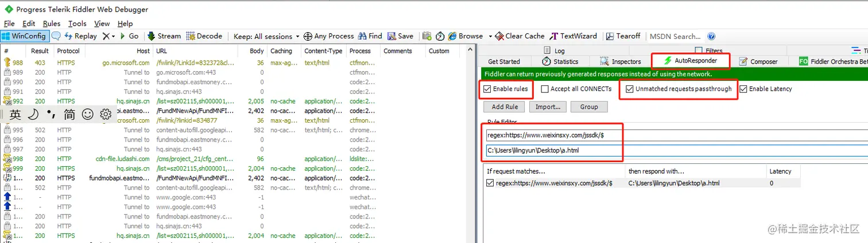Toggle the Decode option
The width and height of the screenshot is (868, 243).
[204, 36]
